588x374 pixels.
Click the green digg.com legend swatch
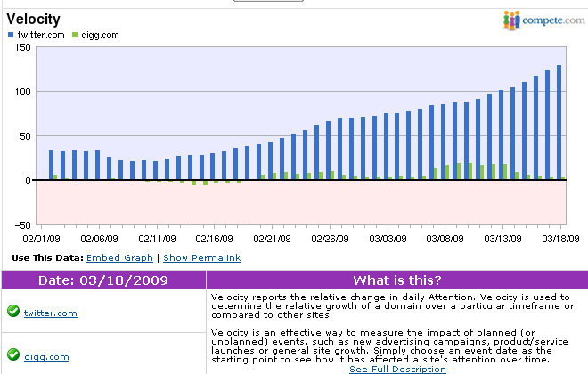75,35
